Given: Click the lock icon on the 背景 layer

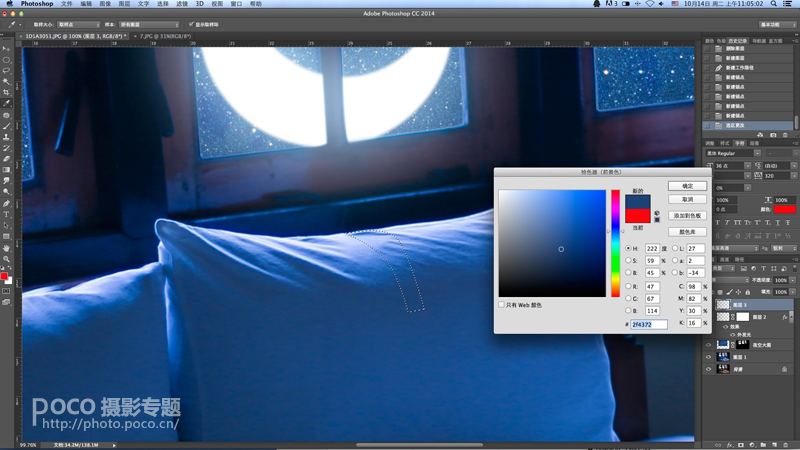Looking at the screenshot, I should click(x=784, y=369).
